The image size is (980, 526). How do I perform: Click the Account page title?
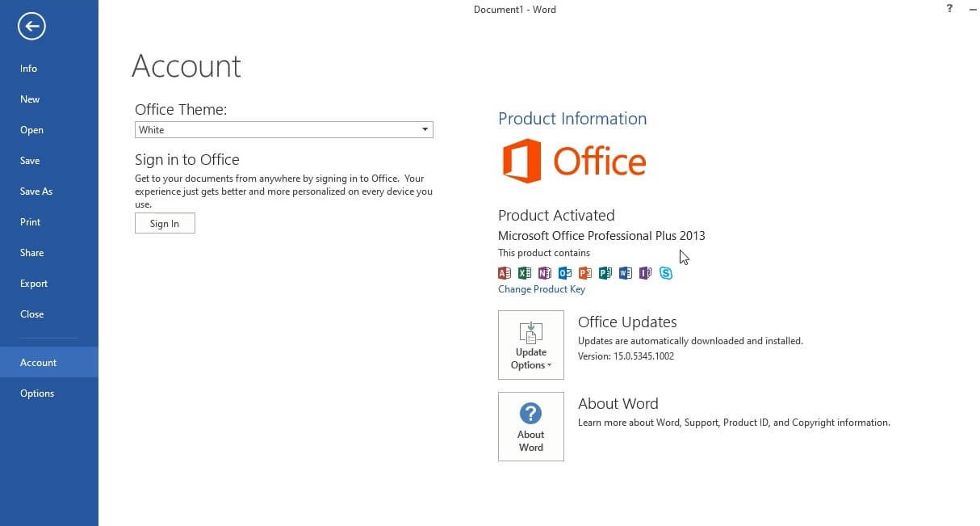coord(186,65)
